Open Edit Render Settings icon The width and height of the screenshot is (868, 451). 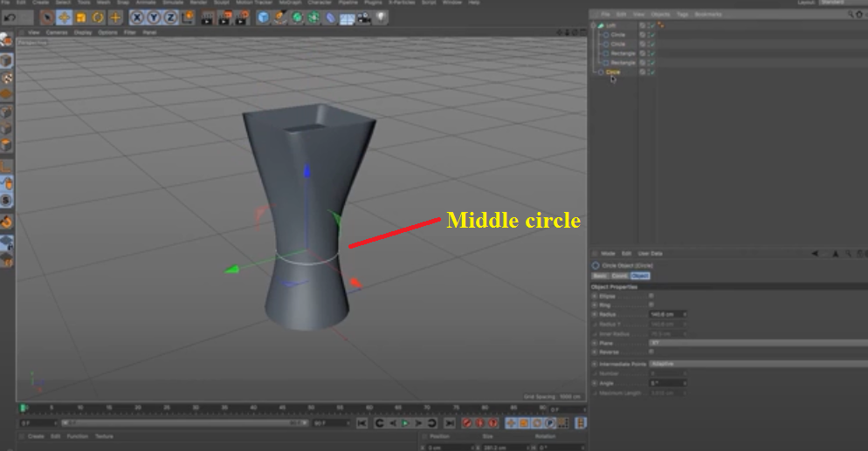(x=242, y=17)
